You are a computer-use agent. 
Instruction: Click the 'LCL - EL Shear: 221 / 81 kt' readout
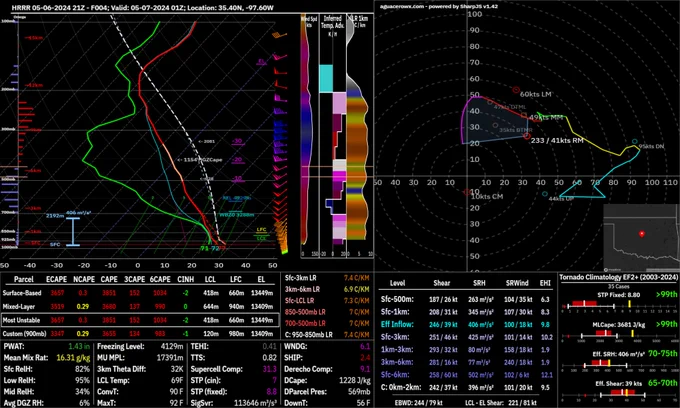pos(501,403)
